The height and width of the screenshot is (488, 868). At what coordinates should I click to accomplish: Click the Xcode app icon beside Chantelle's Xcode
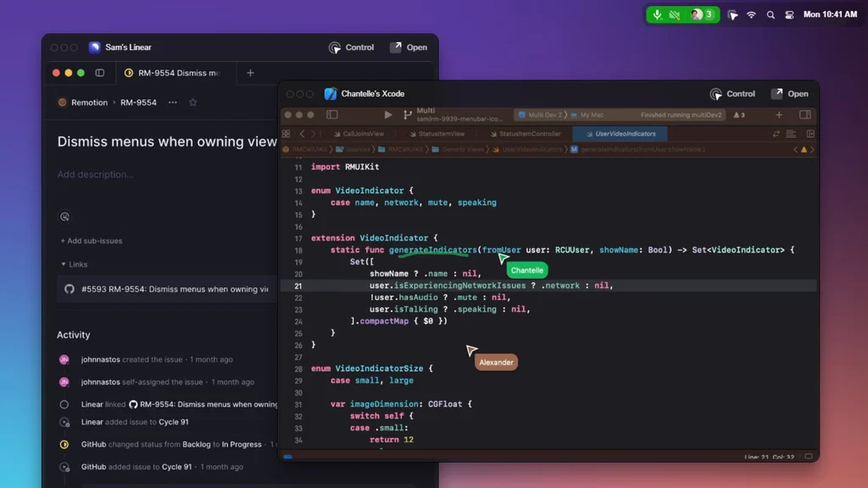331,94
